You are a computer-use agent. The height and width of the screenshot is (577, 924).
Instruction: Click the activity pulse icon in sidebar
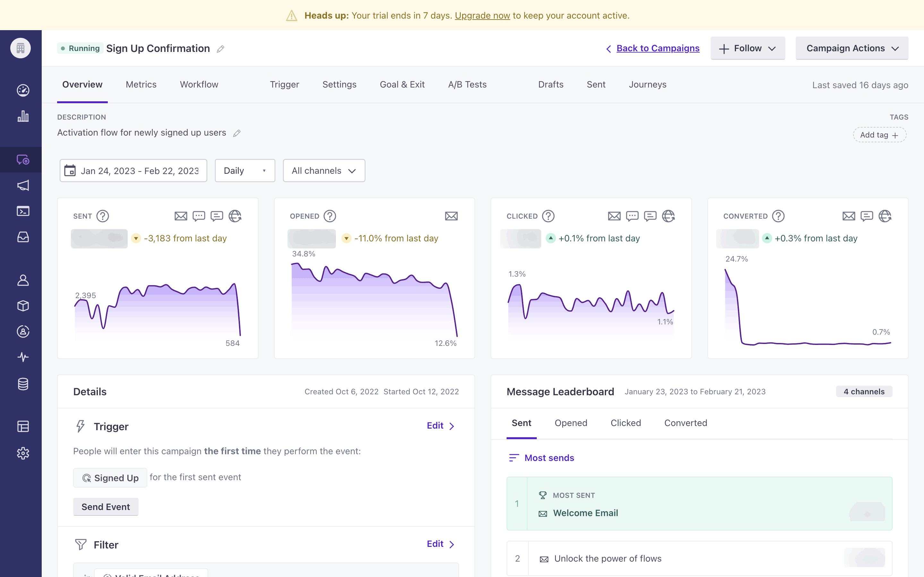(23, 357)
